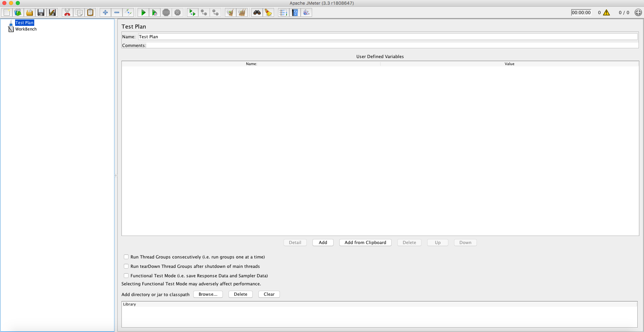
Task: Click the Library list header
Action: pos(380,304)
